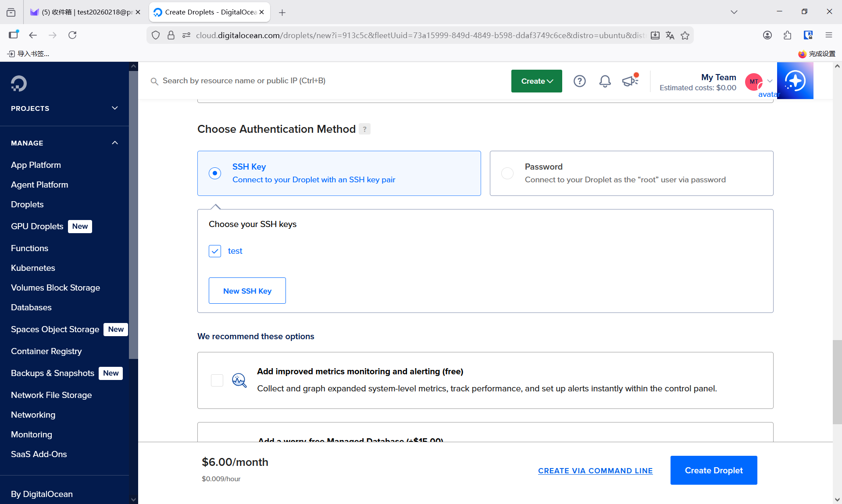
Task: Go back to the previous page
Action: 33,35
